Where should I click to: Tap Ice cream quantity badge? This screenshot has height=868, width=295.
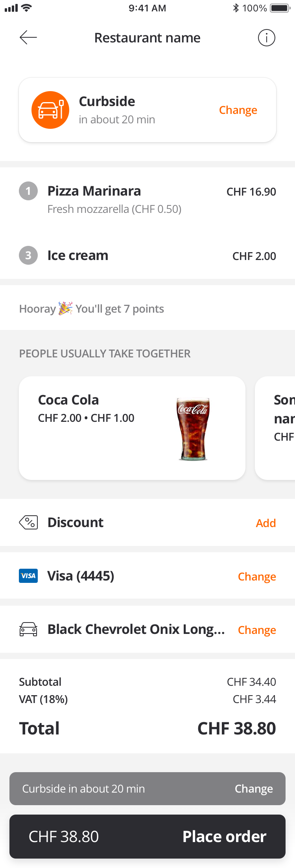pyautogui.click(x=28, y=256)
